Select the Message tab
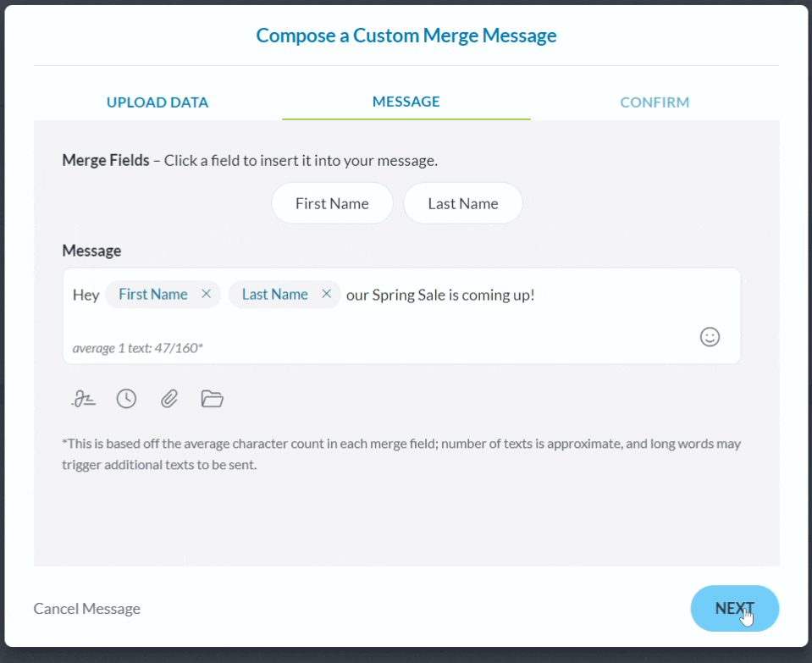This screenshot has width=812, height=663. (406, 102)
